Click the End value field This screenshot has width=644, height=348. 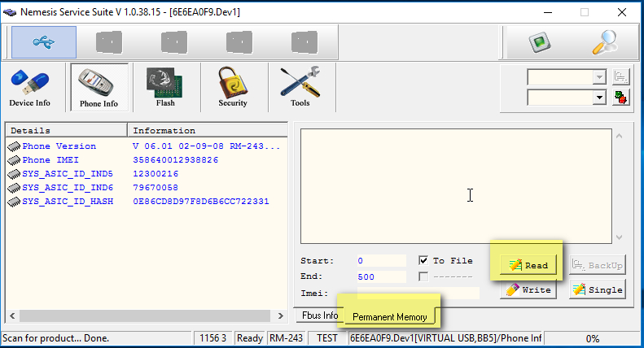(x=381, y=276)
